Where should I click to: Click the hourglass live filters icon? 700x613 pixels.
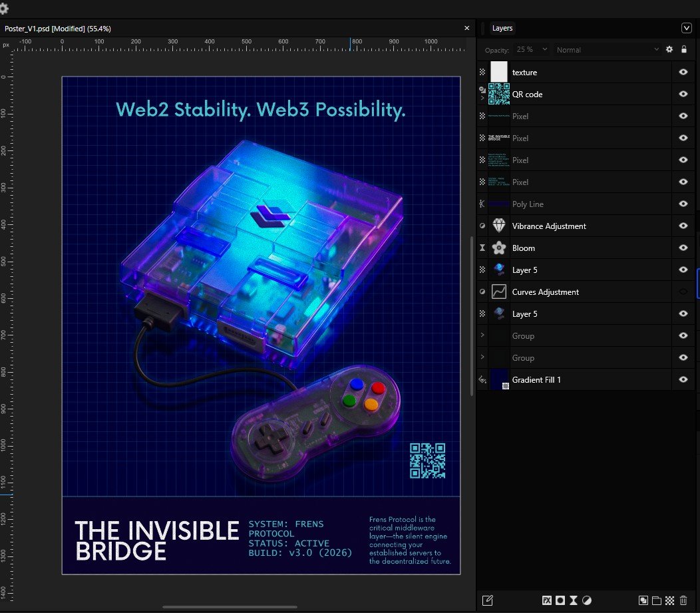pos(574,600)
